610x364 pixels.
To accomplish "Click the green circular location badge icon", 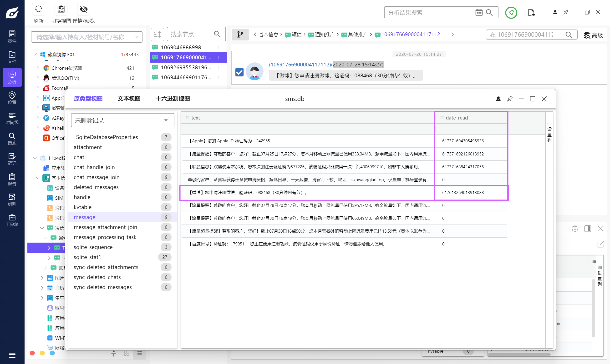I will pos(511,13).
